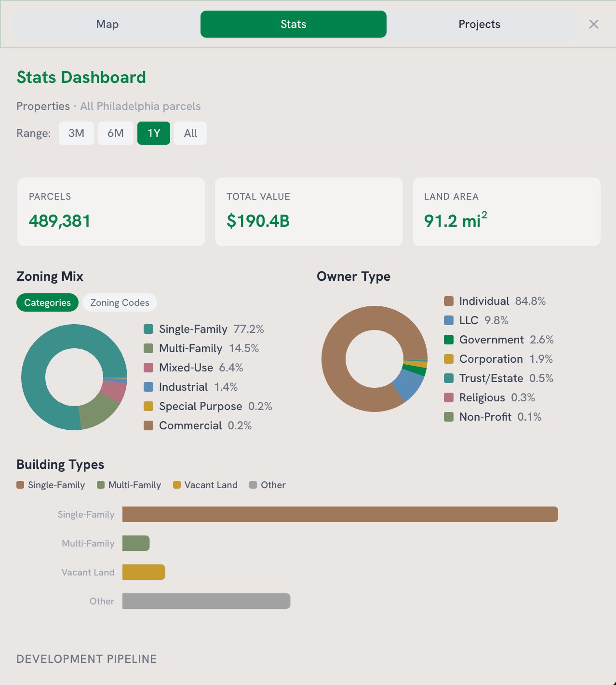Click Individual owner legend swatch
This screenshot has height=685, width=616.
click(x=449, y=301)
